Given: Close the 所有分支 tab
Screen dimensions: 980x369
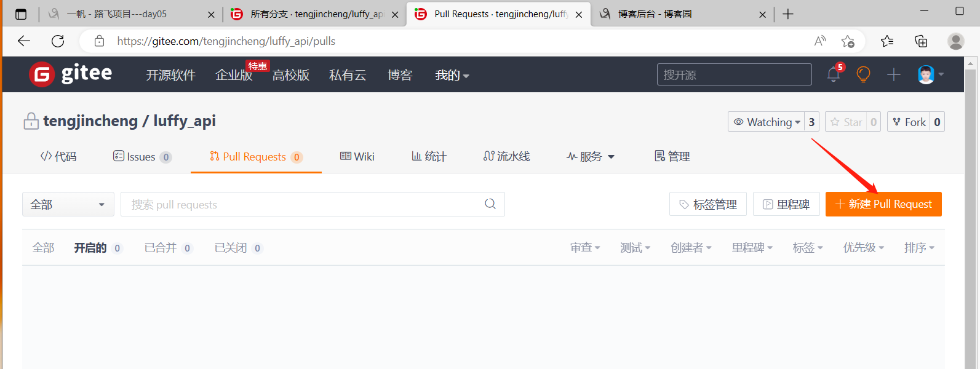Looking at the screenshot, I should point(395,15).
